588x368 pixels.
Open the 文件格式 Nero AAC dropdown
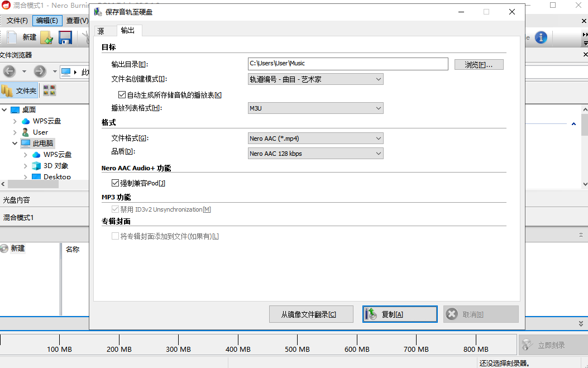click(315, 138)
